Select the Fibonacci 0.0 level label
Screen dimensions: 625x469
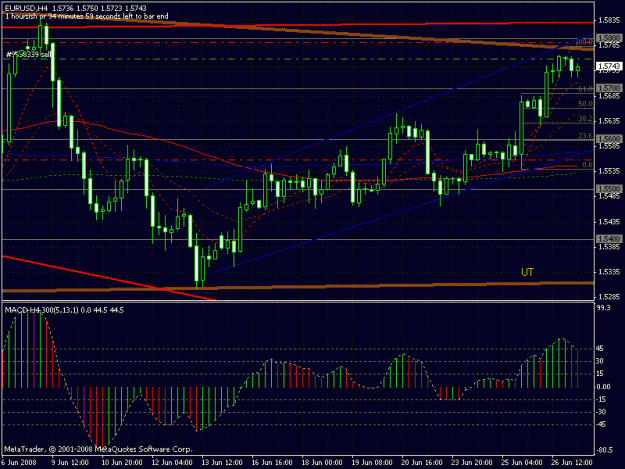588,165
